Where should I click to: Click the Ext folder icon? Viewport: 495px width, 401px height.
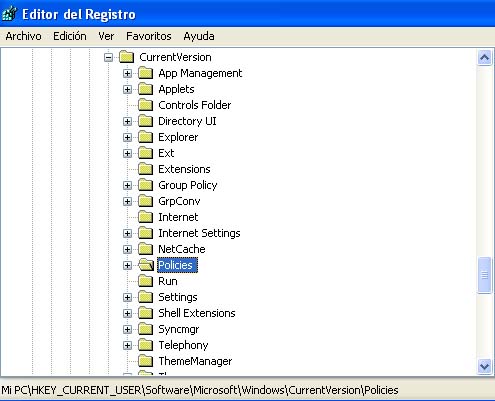tap(146, 153)
